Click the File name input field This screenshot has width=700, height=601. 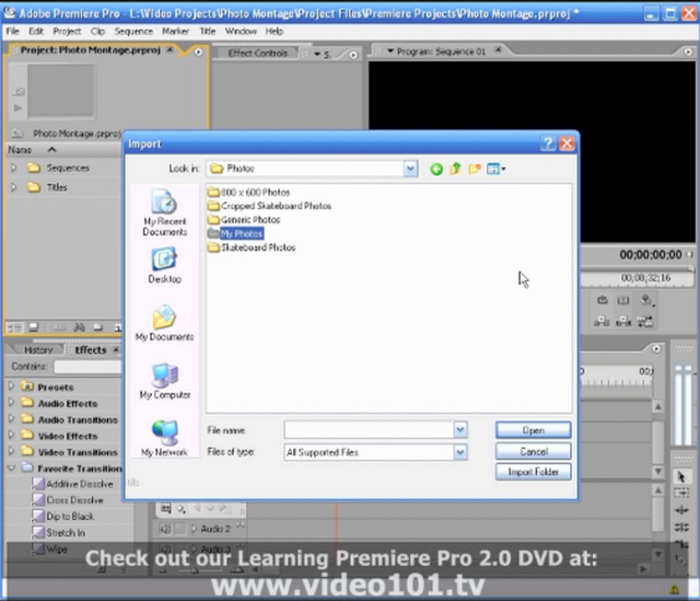tap(369, 430)
